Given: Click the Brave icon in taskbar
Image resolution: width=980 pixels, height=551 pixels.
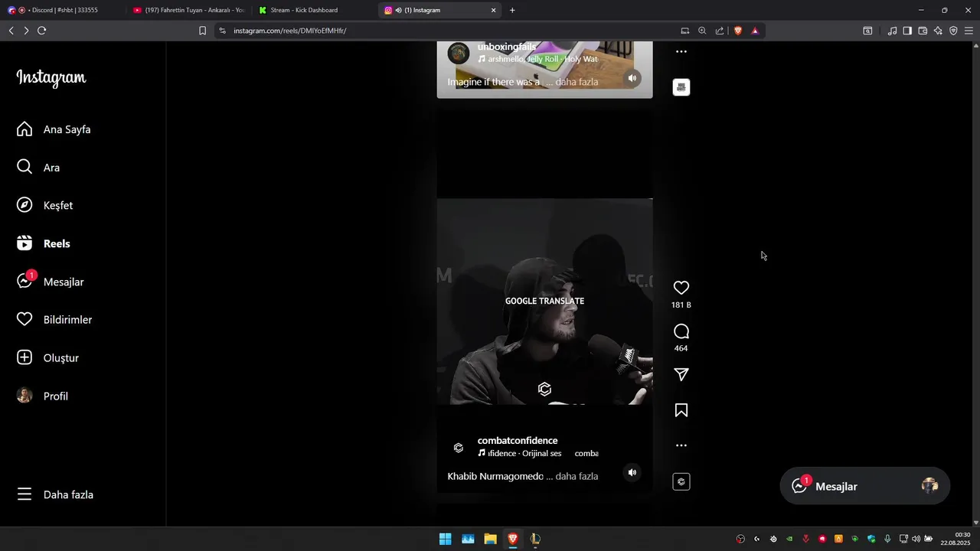Looking at the screenshot, I should point(513,539).
